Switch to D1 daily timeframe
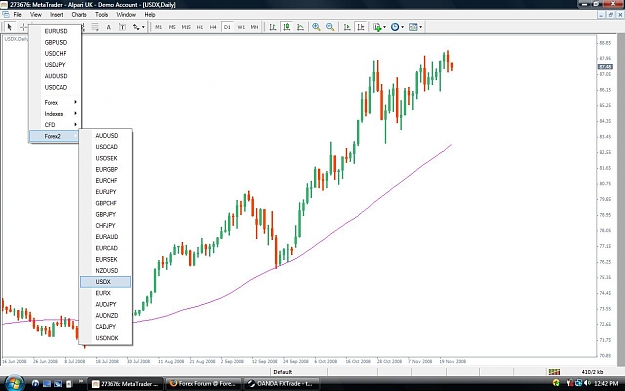The height and width of the screenshot is (391, 625). click(227, 27)
